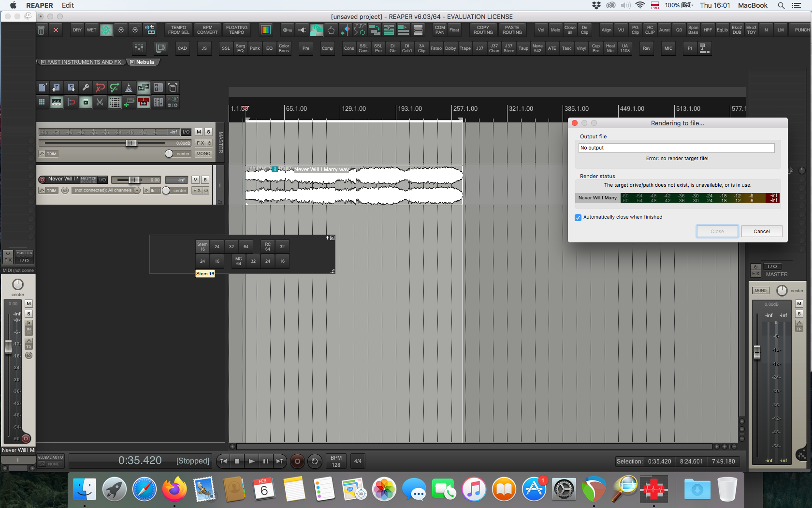Viewport: 812px width, 508px height.
Task: Click the COPY ROUTING button
Action: [x=483, y=30]
